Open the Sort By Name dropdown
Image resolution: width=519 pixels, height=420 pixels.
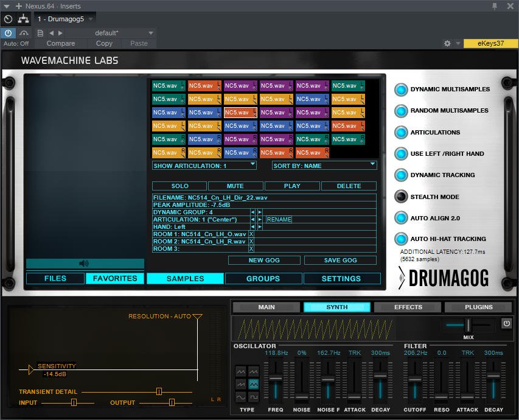point(324,166)
